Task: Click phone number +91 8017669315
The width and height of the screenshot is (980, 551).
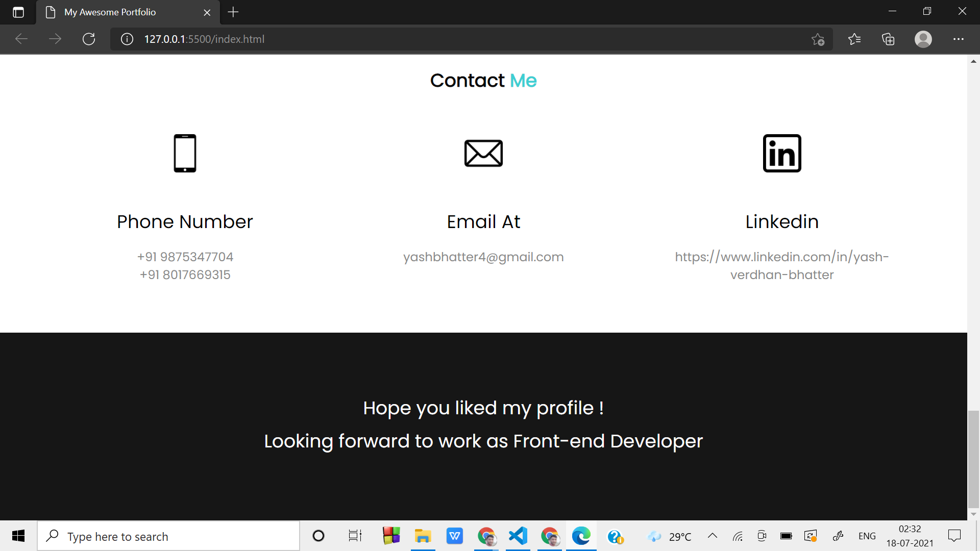Action: click(185, 274)
